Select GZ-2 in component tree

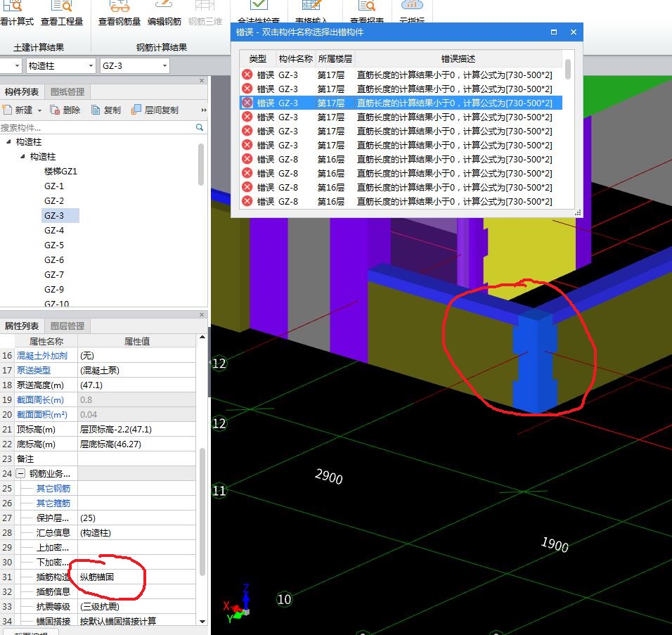[x=54, y=200]
